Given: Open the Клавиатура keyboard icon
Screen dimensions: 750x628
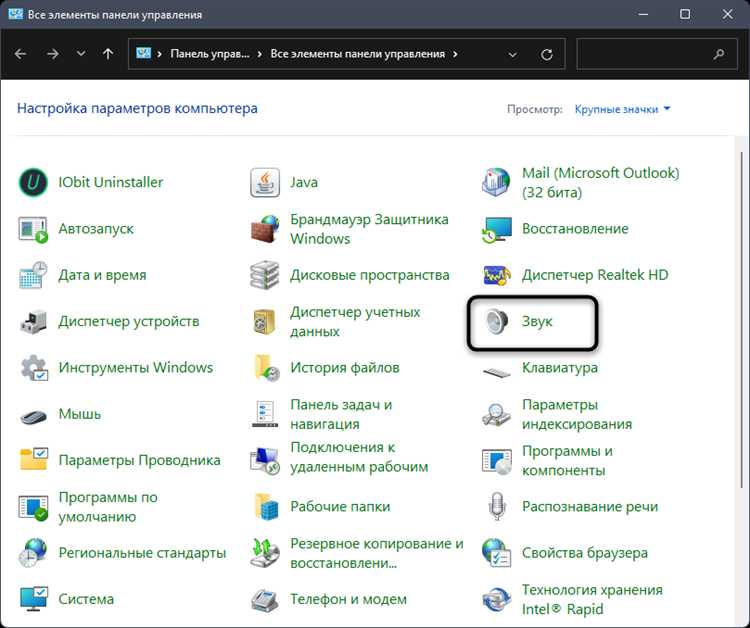Looking at the screenshot, I should point(496,371).
